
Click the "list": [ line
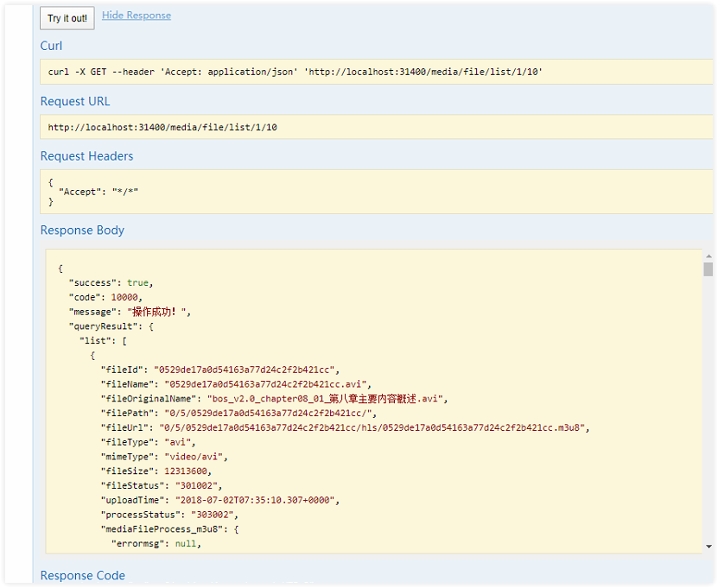point(103,341)
